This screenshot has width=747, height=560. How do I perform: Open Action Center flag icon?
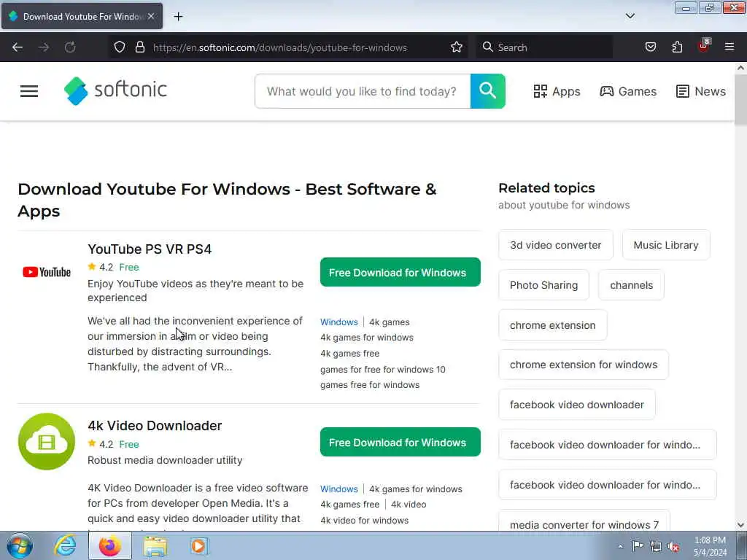[x=638, y=546]
